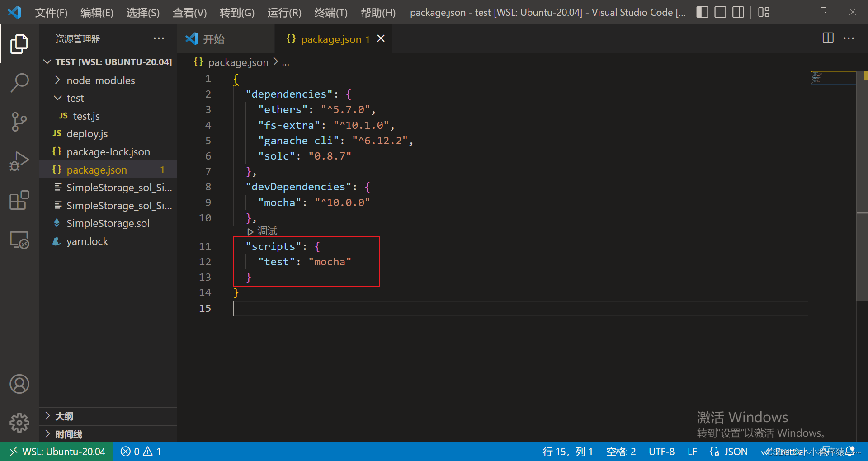Collapse the TEST workspace folder section
The width and height of the screenshot is (868, 461).
(108, 62)
